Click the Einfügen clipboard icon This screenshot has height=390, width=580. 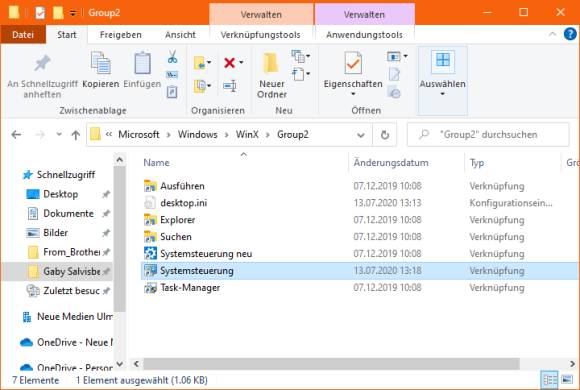[x=142, y=63]
